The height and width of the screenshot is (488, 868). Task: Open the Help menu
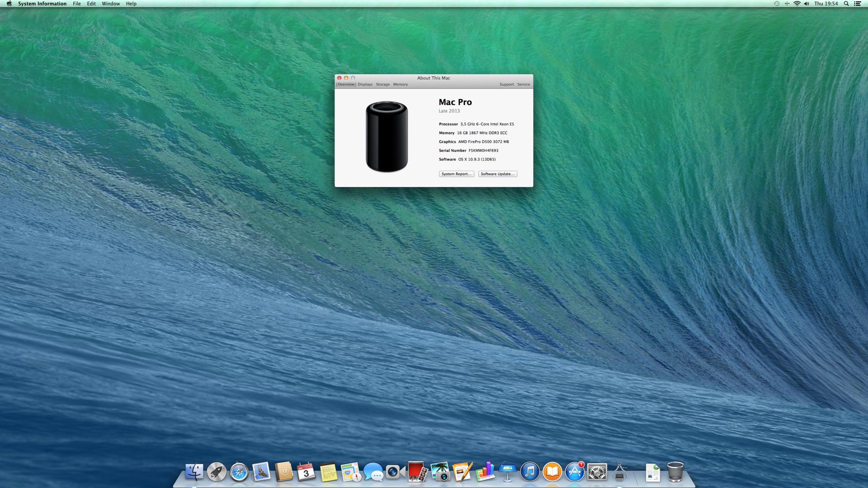[131, 4]
